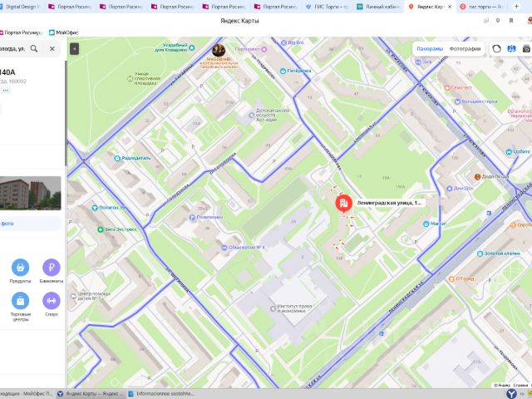The width and height of the screenshot is (532, 399).
Task: Click the фото button below the thumbnail
Action: click(30, 224)
